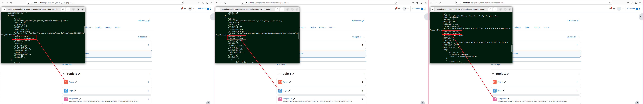The image size is (644, 104).
Task: Open terminal hamburger menu in the page-JSON terminal
Action: (282, 9)
